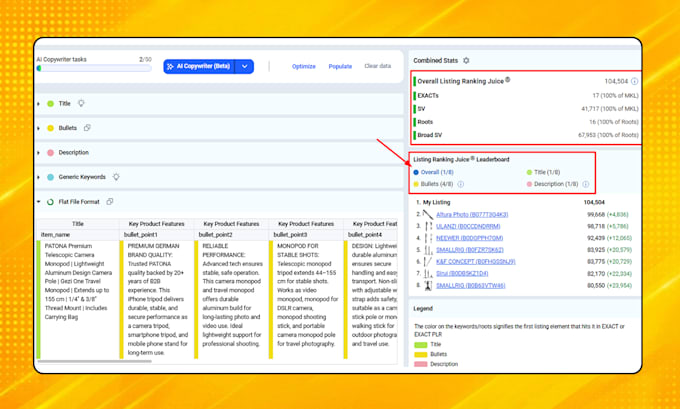
Task: Click Clear data
Action: pyautogui.click(x=378, y=66)
